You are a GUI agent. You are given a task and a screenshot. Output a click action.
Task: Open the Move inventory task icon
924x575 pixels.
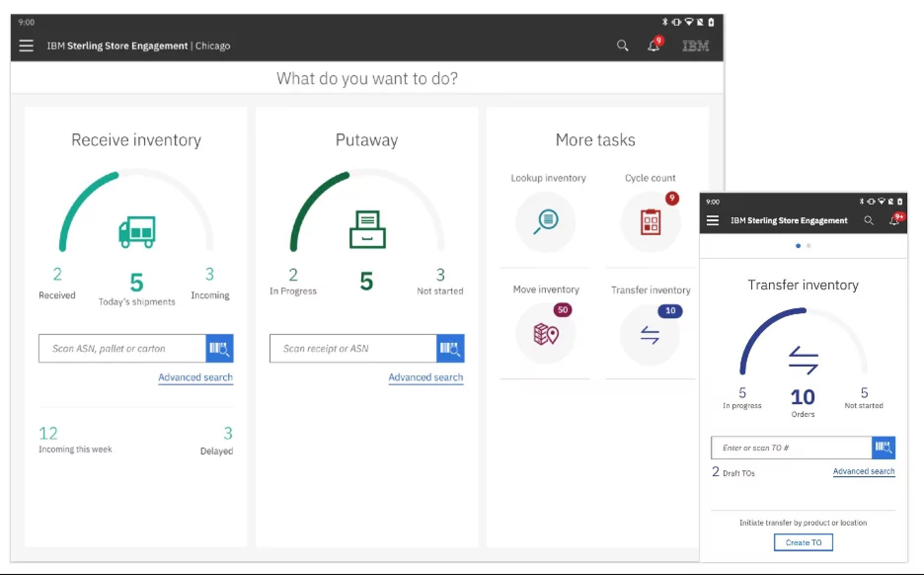tap(545, 334)
